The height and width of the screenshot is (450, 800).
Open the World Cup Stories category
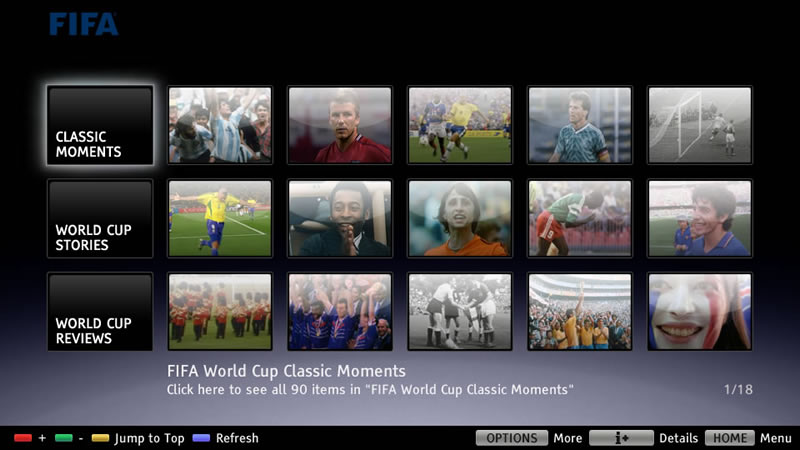click(x=100, y=219)
